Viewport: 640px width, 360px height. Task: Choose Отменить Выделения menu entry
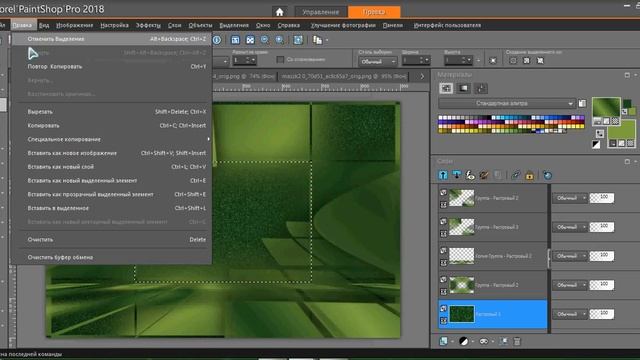[x=112, y=39]
